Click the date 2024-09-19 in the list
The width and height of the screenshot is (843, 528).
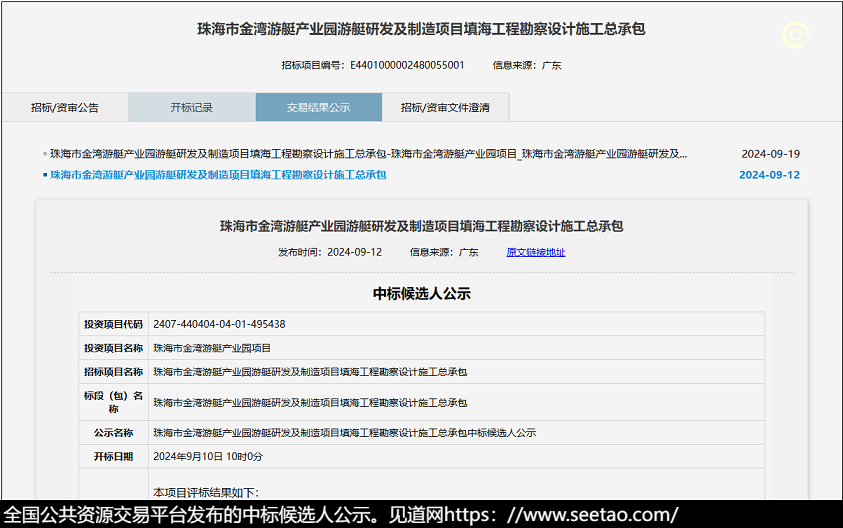click(x=770, y=154)
